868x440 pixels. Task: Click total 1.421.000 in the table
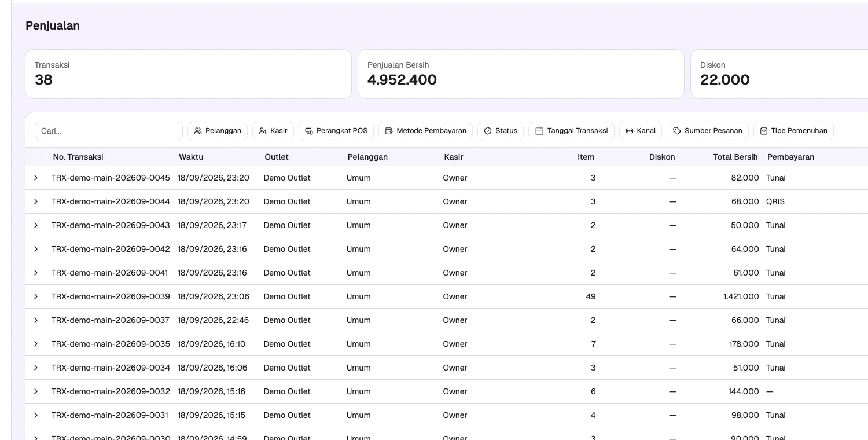click(741, 296)
